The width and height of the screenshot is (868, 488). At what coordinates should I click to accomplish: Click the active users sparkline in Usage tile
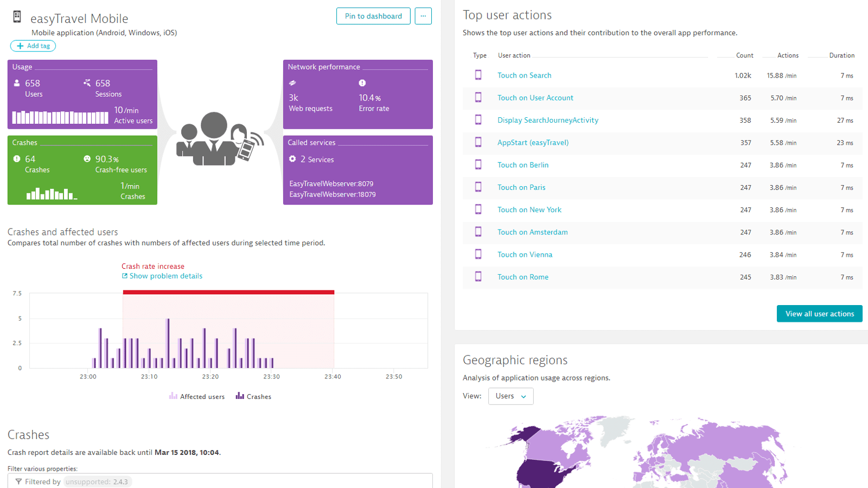pyautogui.click(x=60, y=117)
